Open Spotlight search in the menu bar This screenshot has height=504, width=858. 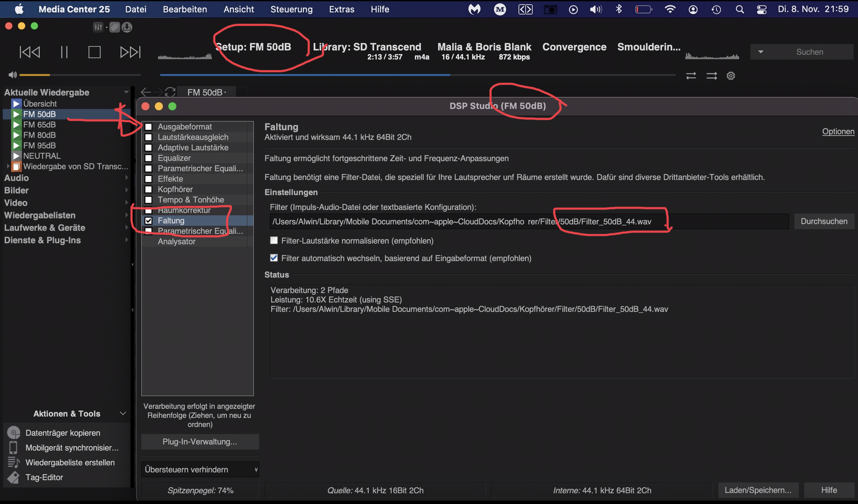click(x=740, y=9)
